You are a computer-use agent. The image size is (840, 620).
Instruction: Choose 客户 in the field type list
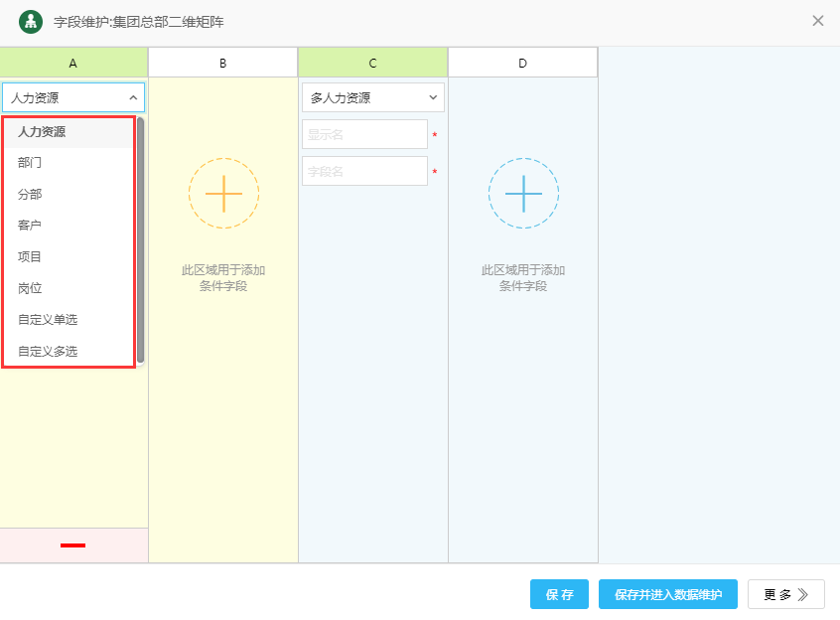(x=30, y=226)
